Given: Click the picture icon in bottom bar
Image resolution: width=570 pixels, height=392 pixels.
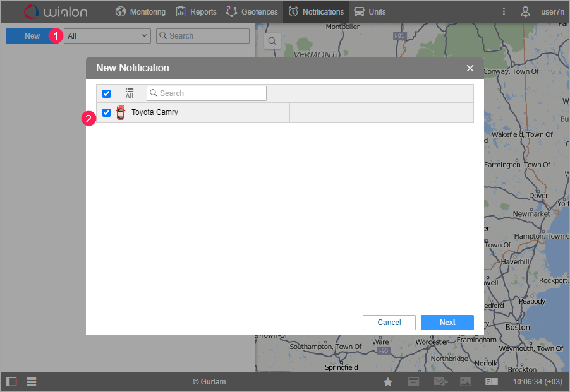Looking at the screenshot, I should [x=465, y=382].
